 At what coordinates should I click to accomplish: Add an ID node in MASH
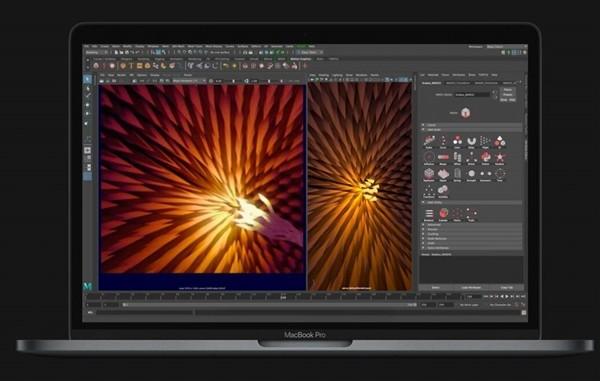click(500, 141)
